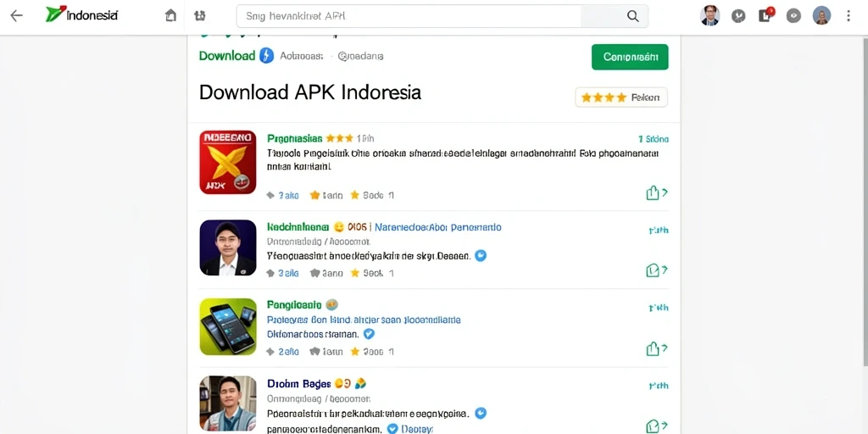Select the Aotnoeas tab
This screenshot has height=434, width=868.
click(301, 56)
